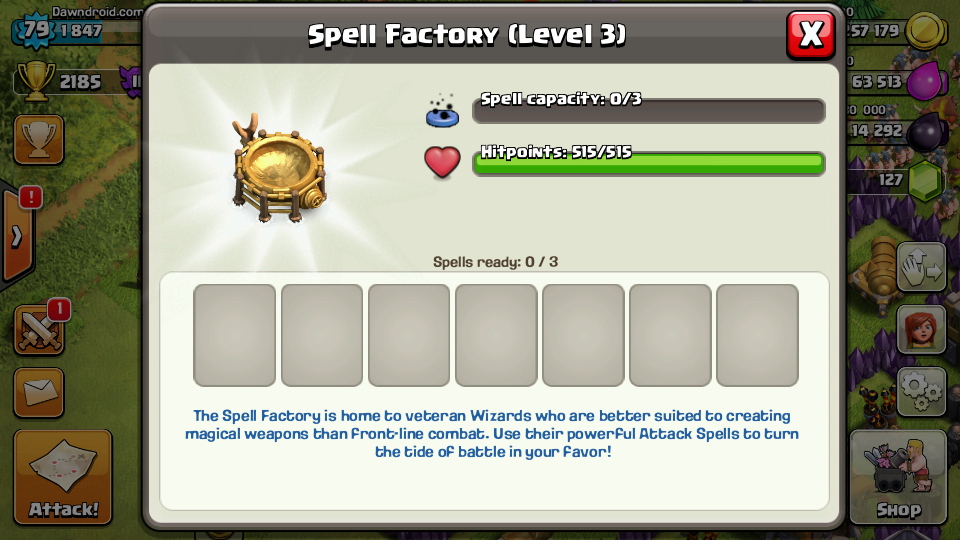
Task: Click the golden Spell Factory cauldron image
Action: 279,168
